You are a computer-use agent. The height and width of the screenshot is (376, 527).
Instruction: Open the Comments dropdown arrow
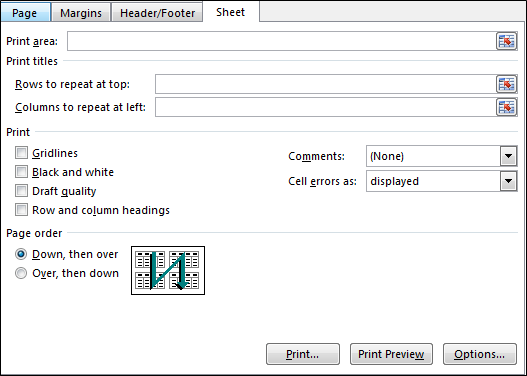(x=509, y=156)
